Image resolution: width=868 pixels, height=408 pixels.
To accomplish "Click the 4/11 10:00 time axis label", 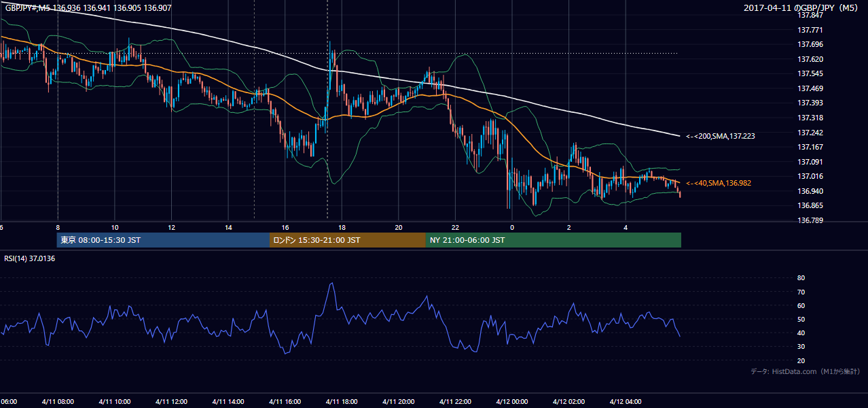I will coord(115,401).
